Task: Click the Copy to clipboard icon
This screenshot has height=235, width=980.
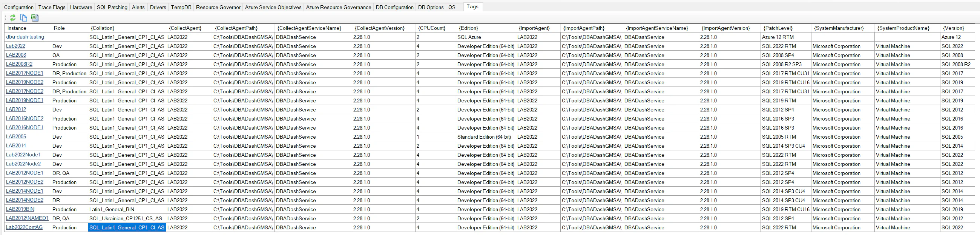Action: 24,17
